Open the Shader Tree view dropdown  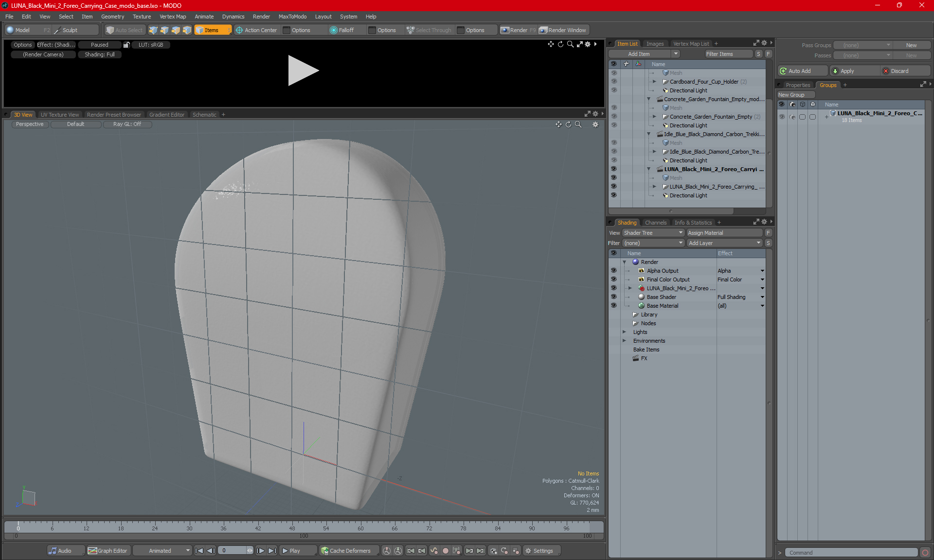pyautogui.click(x=653, y=233)
